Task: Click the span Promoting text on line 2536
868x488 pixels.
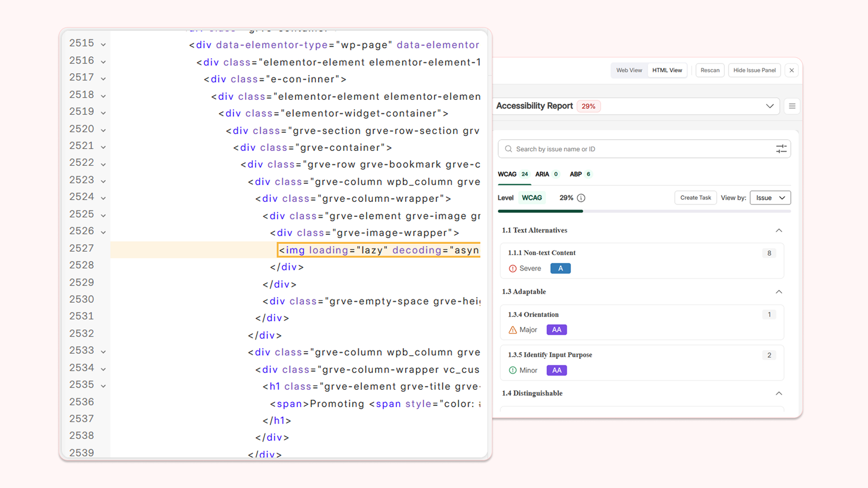Action: pos(375,404)
